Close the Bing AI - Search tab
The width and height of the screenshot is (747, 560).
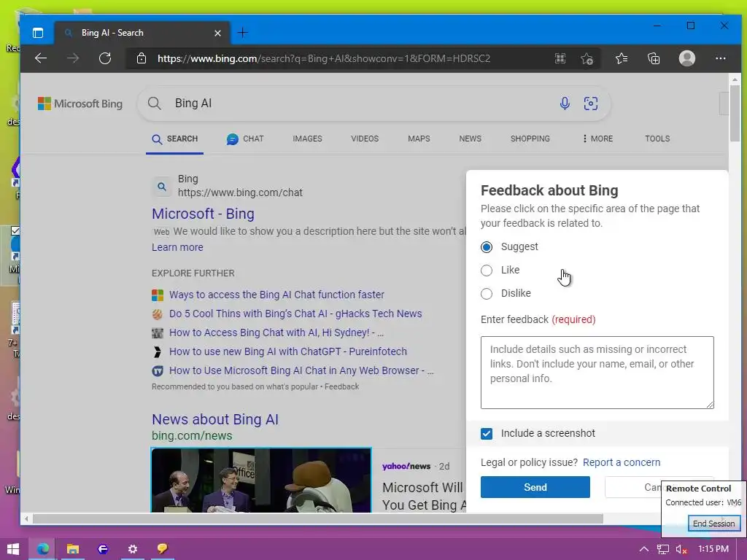(217, 33)
